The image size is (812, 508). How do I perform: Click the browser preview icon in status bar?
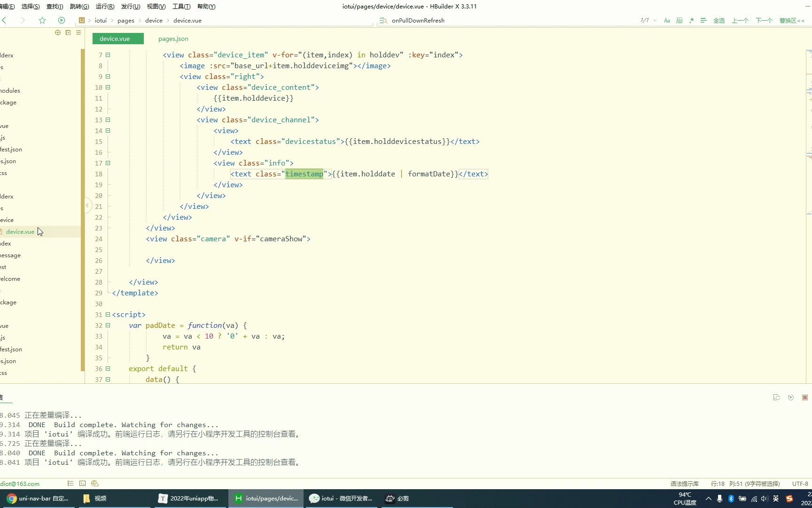[95, 484]
